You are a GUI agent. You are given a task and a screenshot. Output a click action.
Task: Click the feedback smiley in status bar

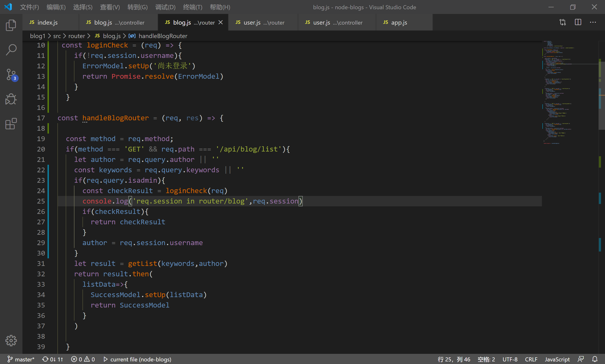[581, 359]
